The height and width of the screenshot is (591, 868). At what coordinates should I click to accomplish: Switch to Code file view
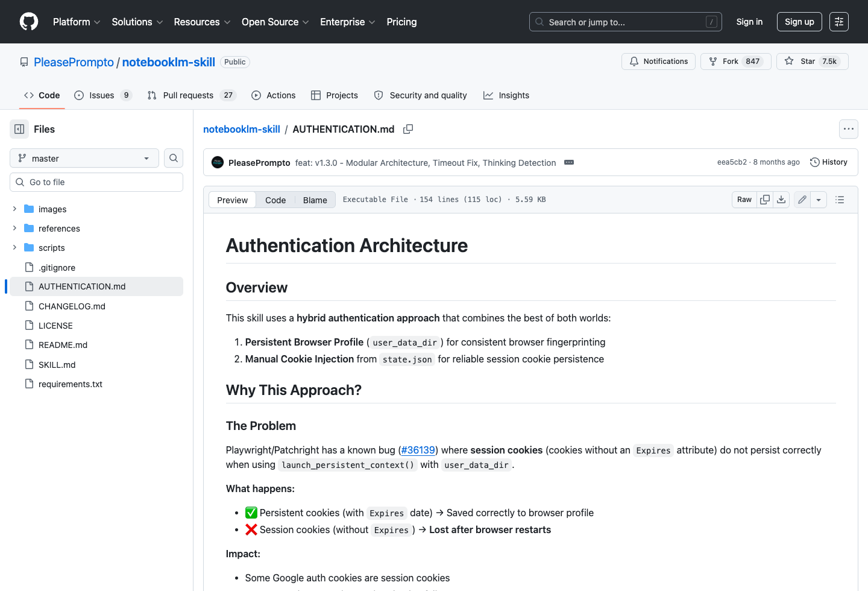pyautogui.click(x=275, y=200)
